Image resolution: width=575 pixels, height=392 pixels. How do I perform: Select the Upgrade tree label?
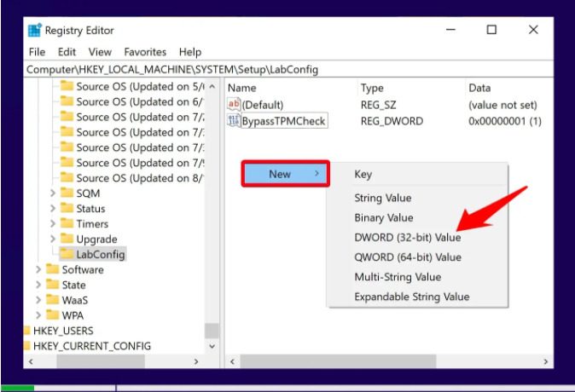coord(96,239)
